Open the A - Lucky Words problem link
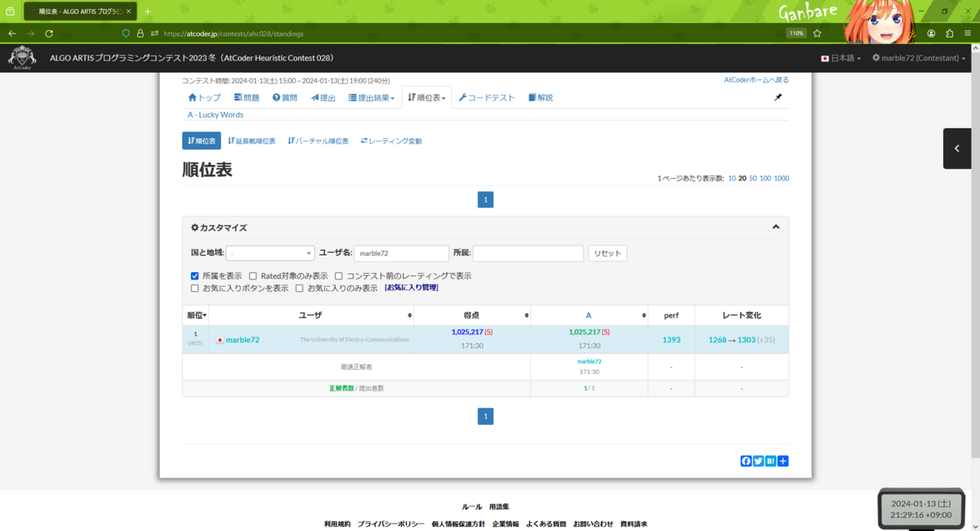 [x=216, y=114]
